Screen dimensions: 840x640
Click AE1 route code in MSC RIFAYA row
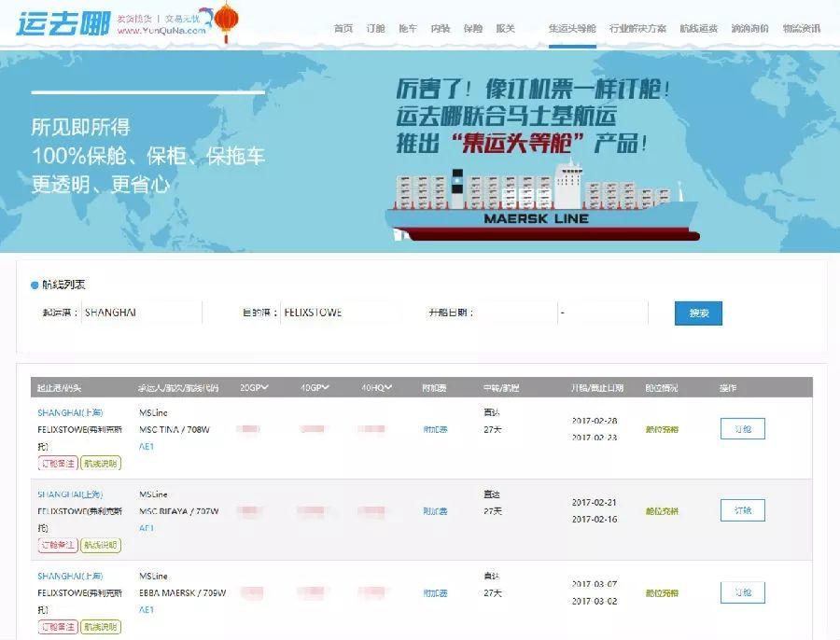(147, 528)
